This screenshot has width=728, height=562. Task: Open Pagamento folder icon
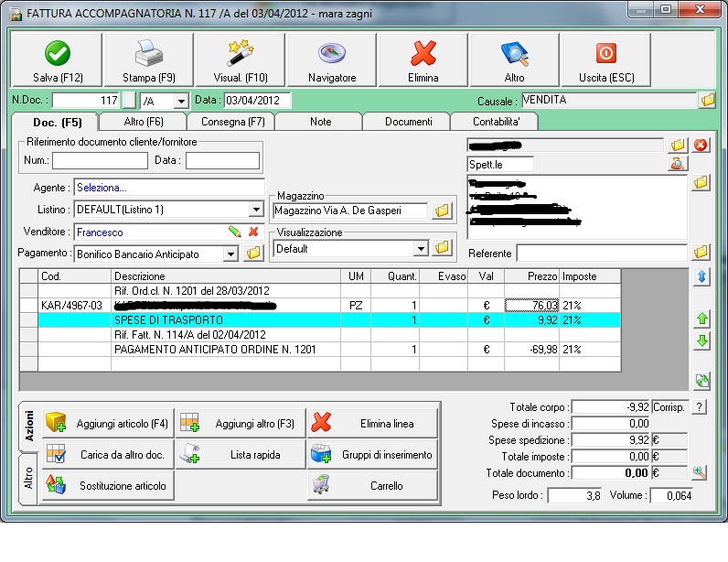point(253,254)
